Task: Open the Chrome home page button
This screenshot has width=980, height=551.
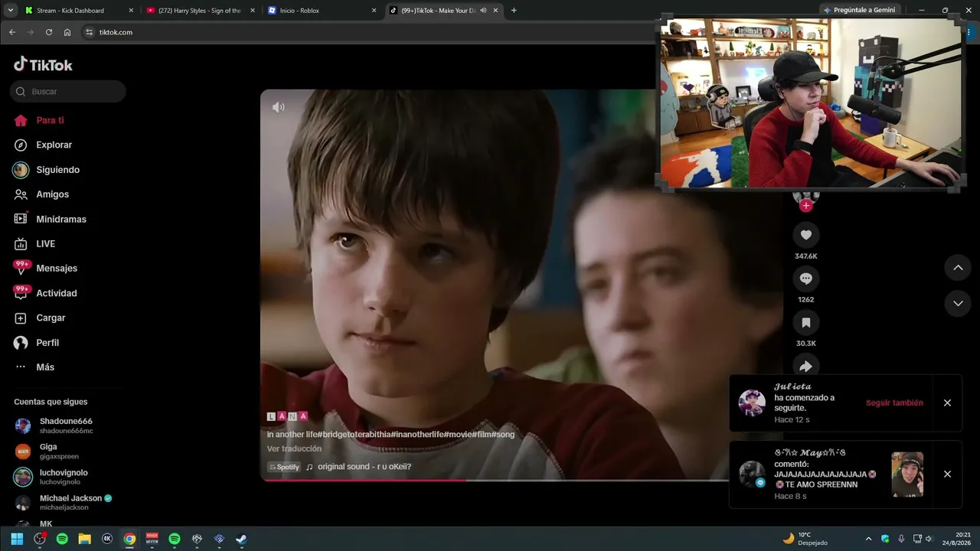Action: tap(67, 32)
